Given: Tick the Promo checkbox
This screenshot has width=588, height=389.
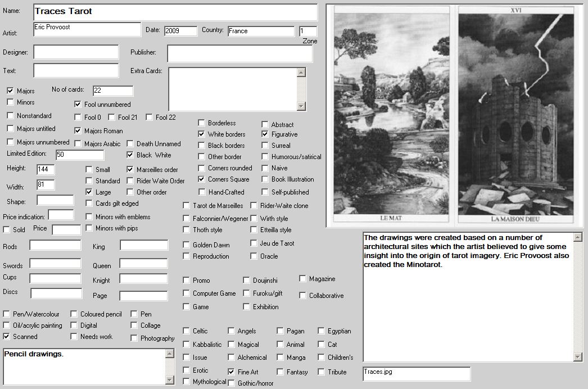Looking at the screenshot, I should (x=187, y=280).
